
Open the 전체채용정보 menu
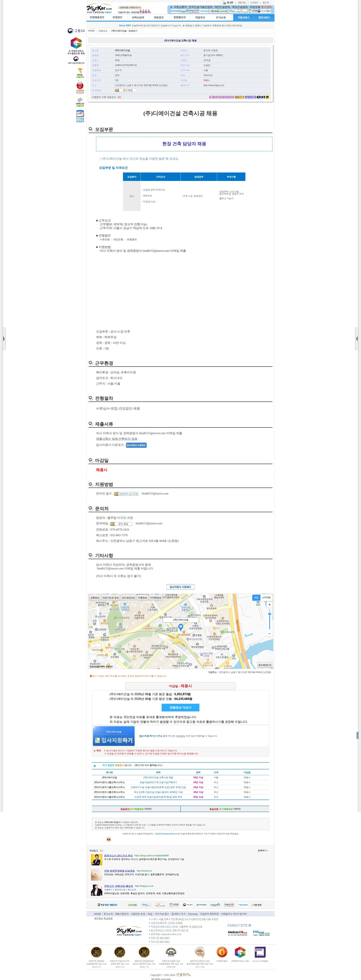pyautogui.click(x=97, y=17)
